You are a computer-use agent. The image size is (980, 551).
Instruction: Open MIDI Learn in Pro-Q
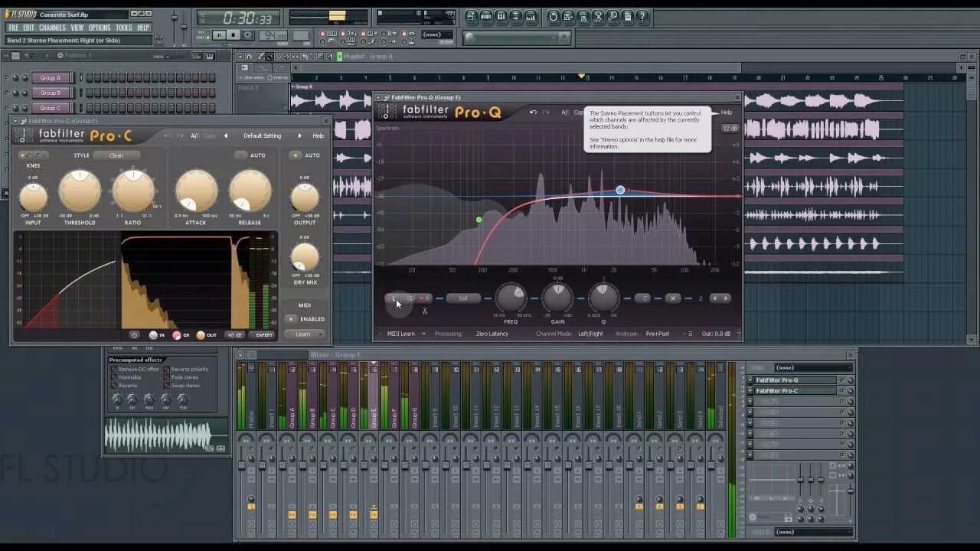pyautogui.click(x=400, y=334)
